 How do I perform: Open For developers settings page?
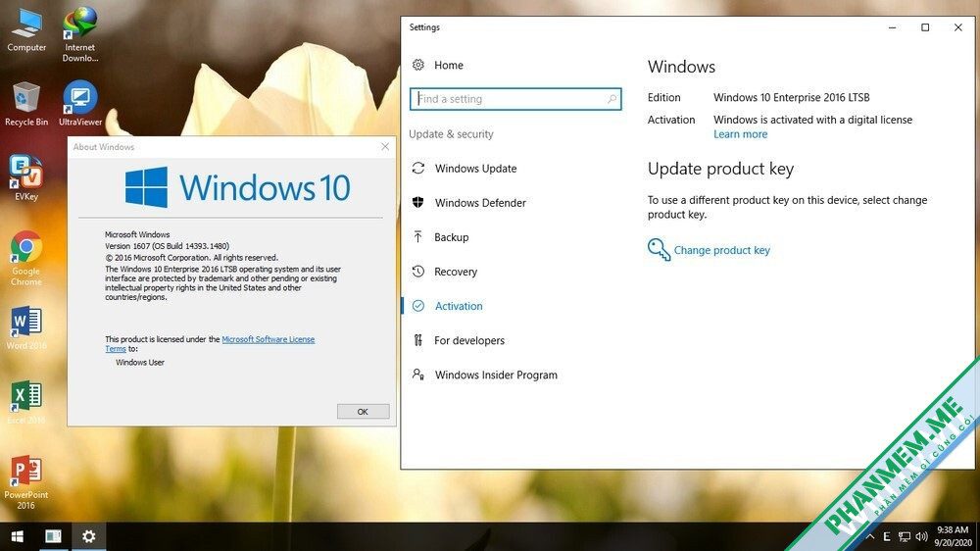469,340
